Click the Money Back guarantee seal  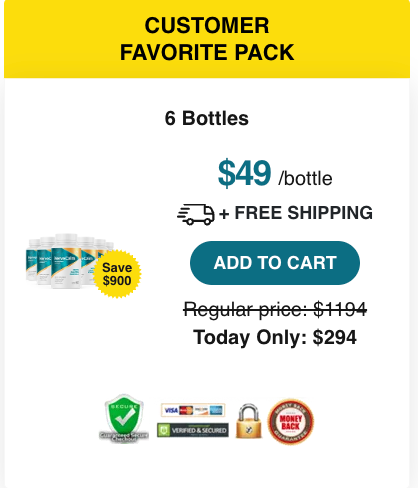[291, 422]
